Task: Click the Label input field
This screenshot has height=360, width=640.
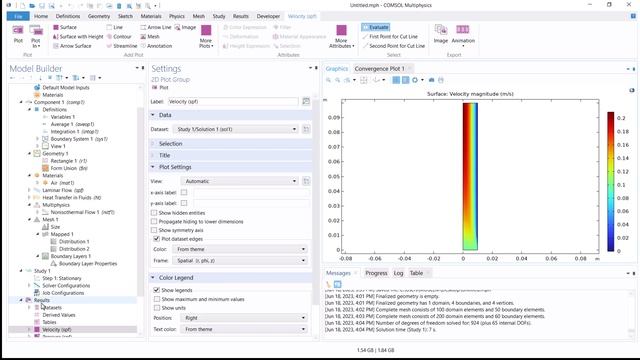Action: [x=233, y=102]
